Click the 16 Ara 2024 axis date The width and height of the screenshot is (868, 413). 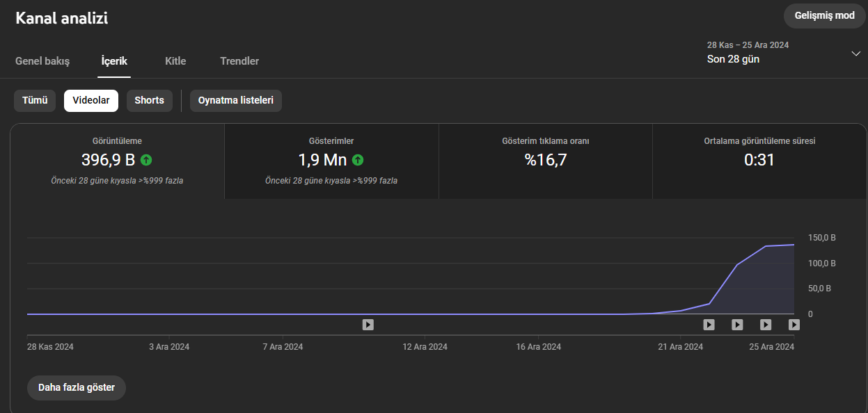[538, 346]
